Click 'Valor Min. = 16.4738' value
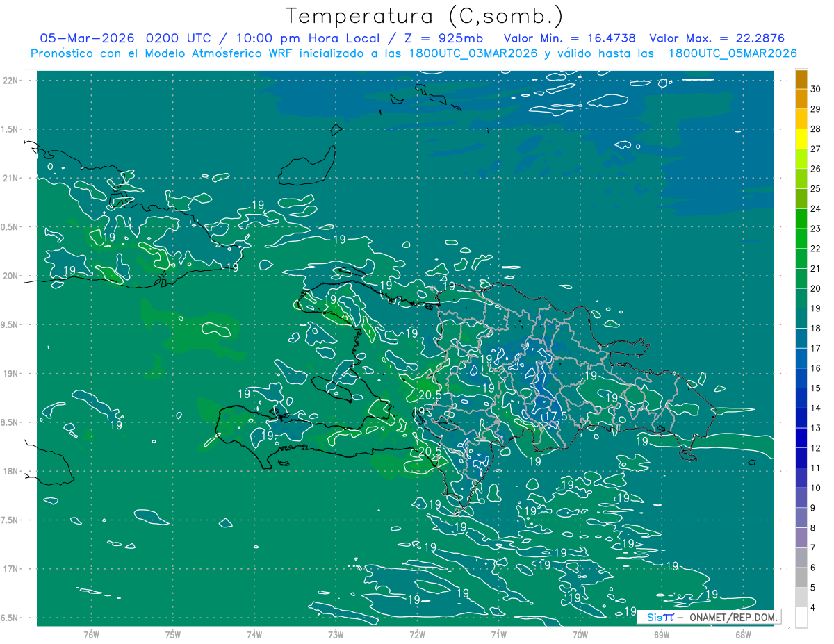Screen dimensions: 834x644 (569, 38)
